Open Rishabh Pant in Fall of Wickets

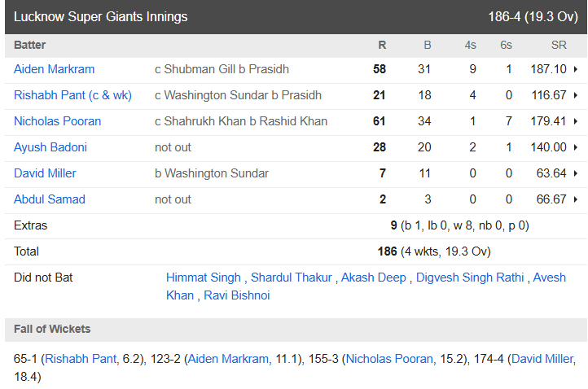click(x=81, y=359)
